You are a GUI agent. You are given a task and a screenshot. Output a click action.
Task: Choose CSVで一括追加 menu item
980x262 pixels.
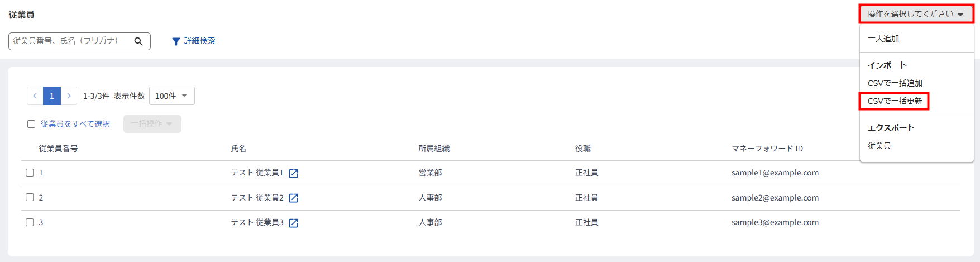coord(895,83)
